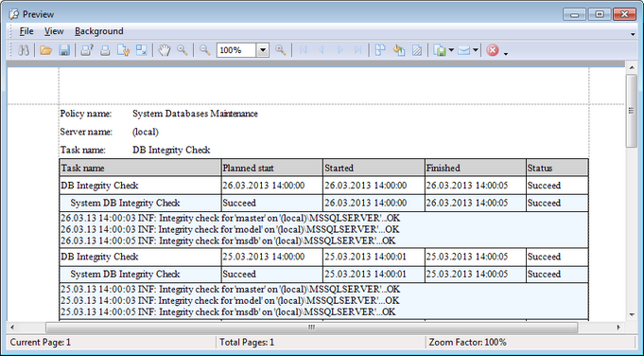644x356 pixels.
Task: Go to the last page
Action: tap(357, 50)
